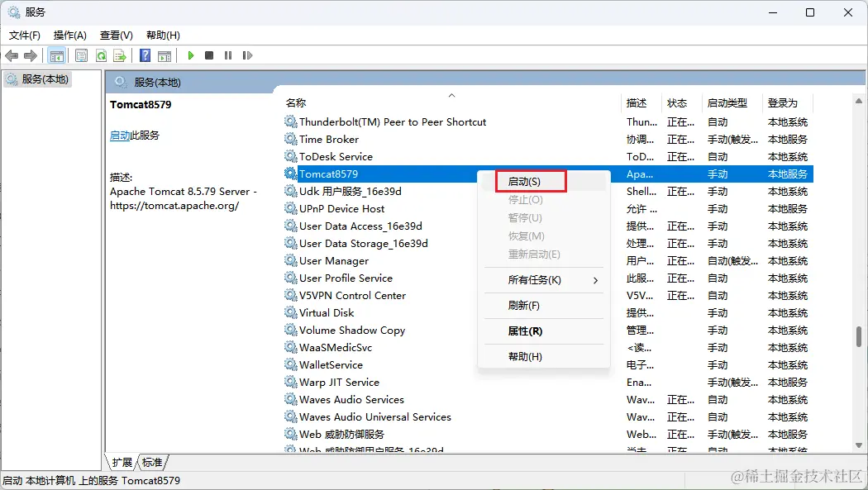Click the Refresh toolbar icon
The width and height of the screenshot is (868, 490).
[x=101, y=55]
